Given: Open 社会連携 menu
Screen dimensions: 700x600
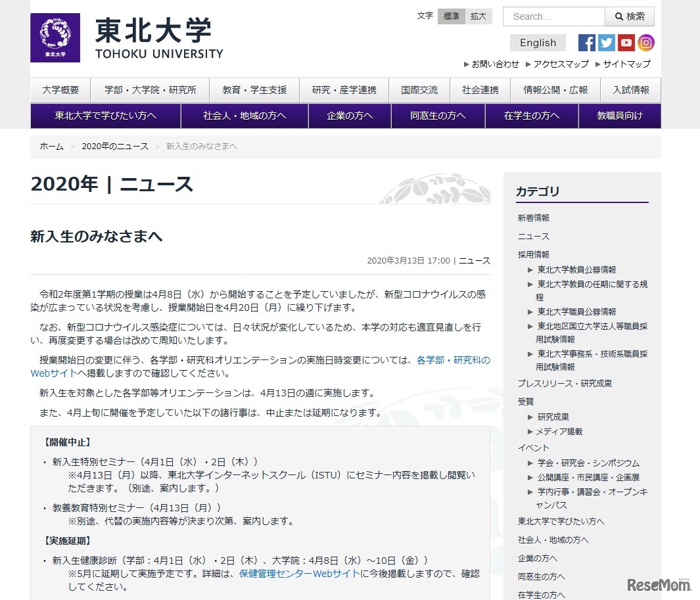Looking at the screenshot, I should pyautogui.click(x=480, y=90).
